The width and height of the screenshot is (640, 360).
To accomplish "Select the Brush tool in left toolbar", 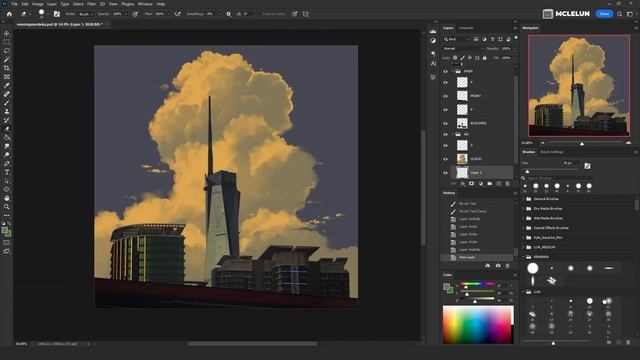I will (x=7, y=103).
